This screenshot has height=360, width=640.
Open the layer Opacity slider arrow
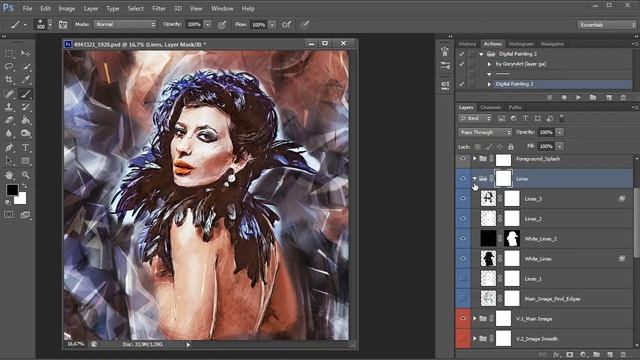(x=560, y=132)
